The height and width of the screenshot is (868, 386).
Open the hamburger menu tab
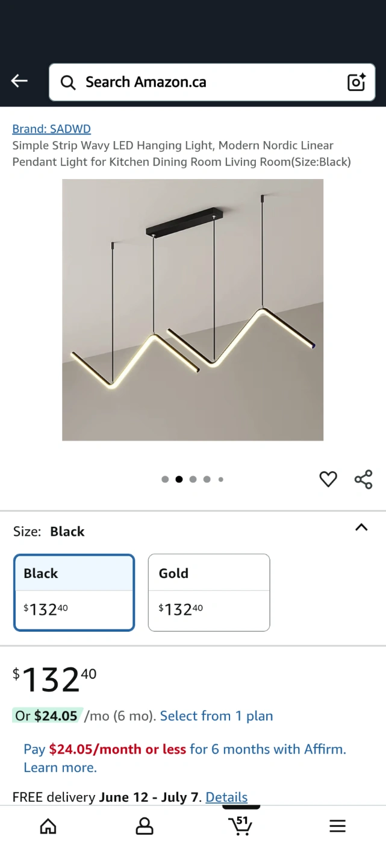pos(338,826)
